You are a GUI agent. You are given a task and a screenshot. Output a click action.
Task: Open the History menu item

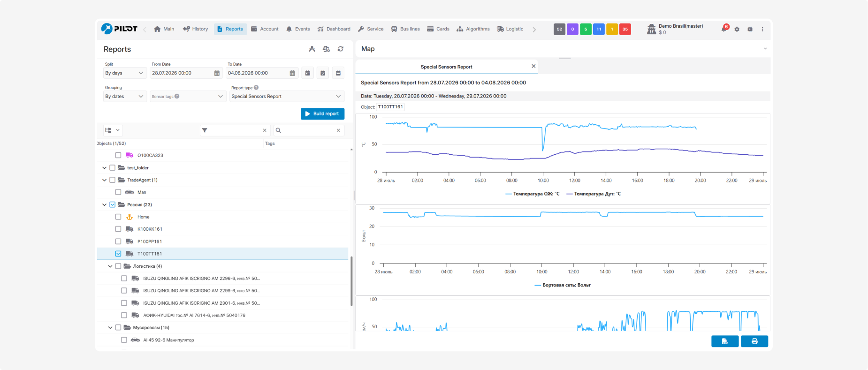195,29
